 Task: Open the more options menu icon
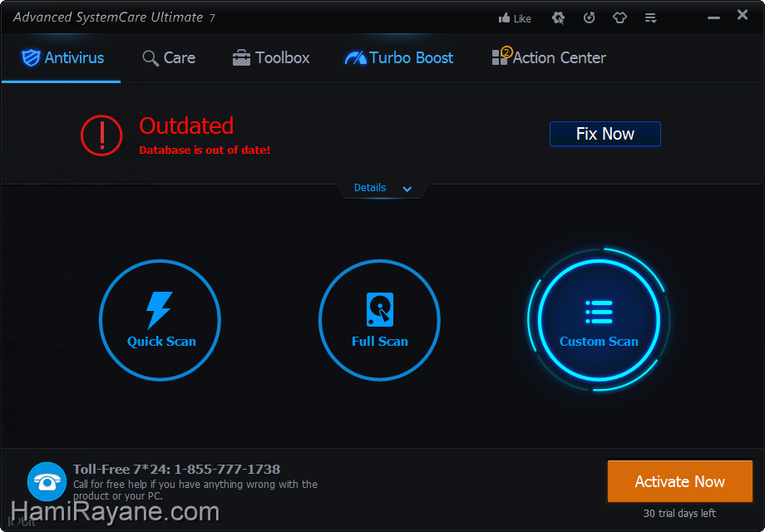pos(650,18)
